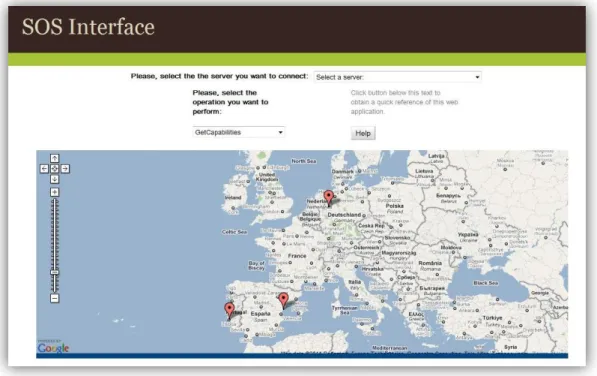
Task: Select the red marker in eastern Spain
Action: click(283, 300)
